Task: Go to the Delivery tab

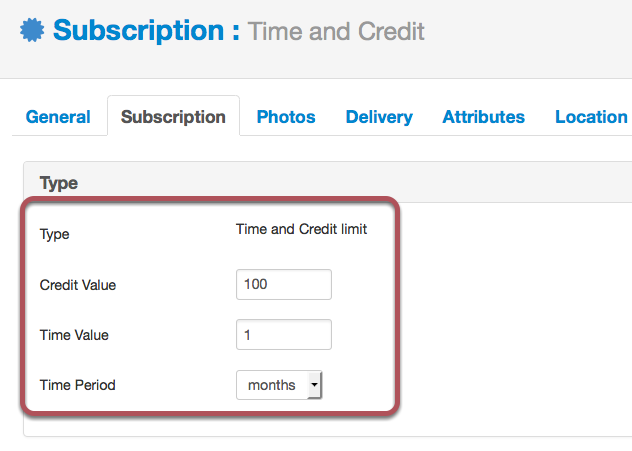Action: point(379,117)
